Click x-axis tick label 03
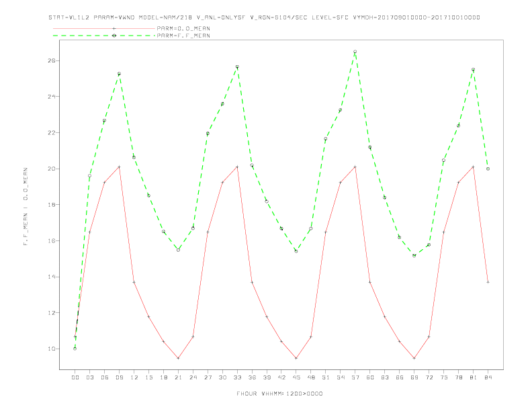Screen dimensions: 532x411 pos(89,377)
